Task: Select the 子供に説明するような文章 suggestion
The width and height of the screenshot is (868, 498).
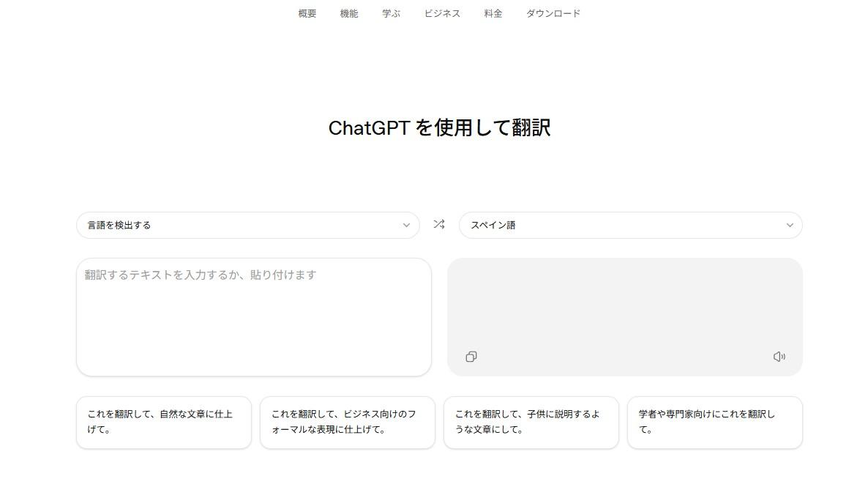Action: (x=531, y=422)
